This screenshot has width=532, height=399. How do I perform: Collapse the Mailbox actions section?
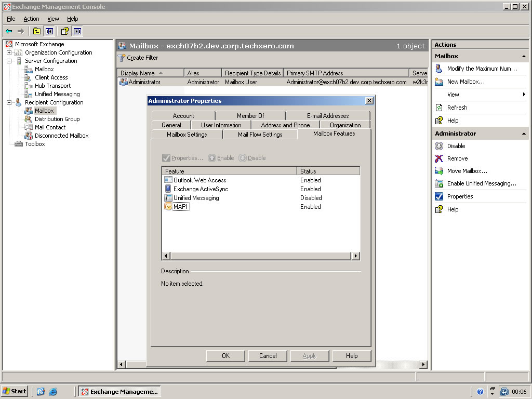coord(524,56)
